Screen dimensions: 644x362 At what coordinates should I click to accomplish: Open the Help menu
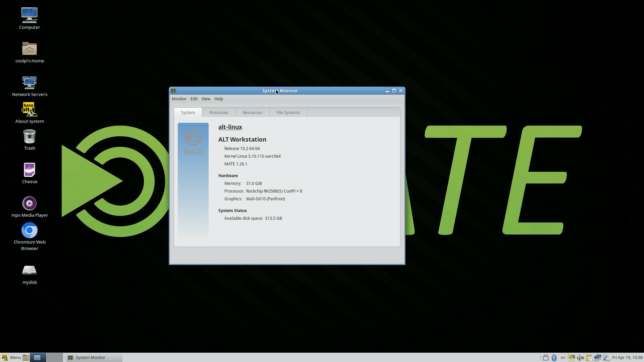(x=219, y=99)
